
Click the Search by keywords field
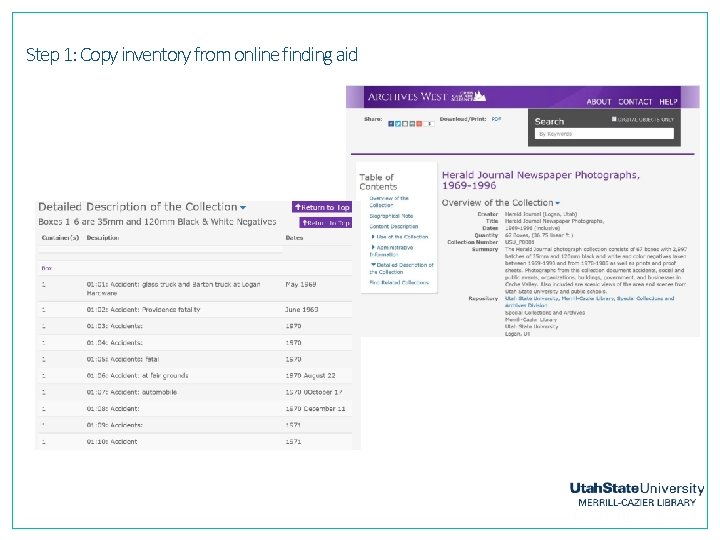604,134
